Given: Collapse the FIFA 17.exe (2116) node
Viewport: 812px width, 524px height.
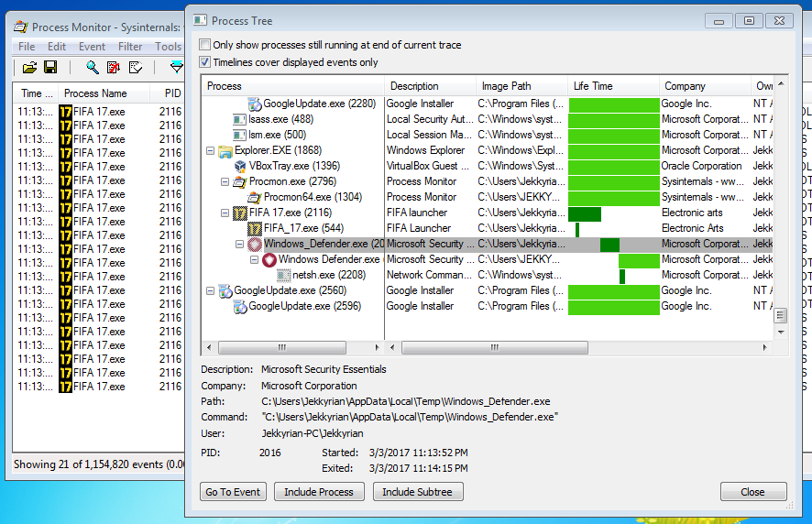Looking at the screenshot, I should pyautogui.click(x=225, y=213).
